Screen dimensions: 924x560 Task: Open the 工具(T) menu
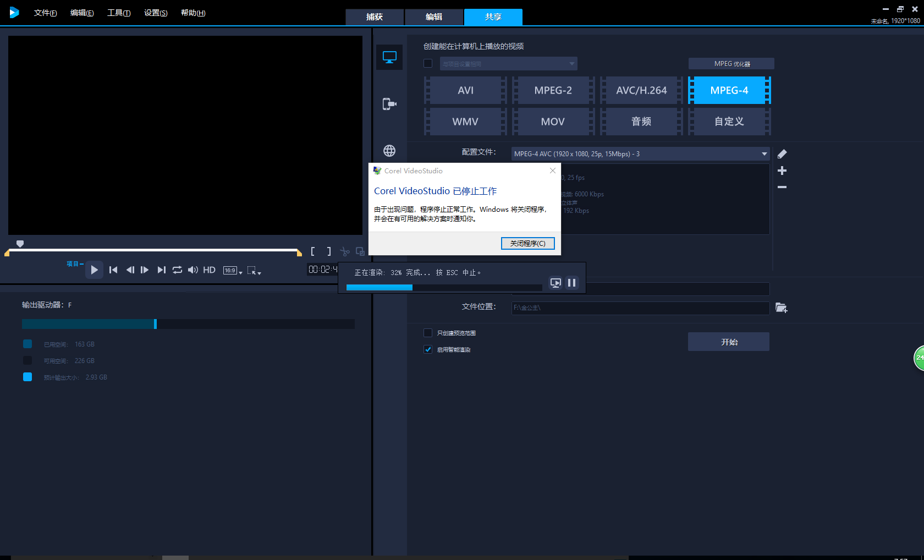(119, 13)
